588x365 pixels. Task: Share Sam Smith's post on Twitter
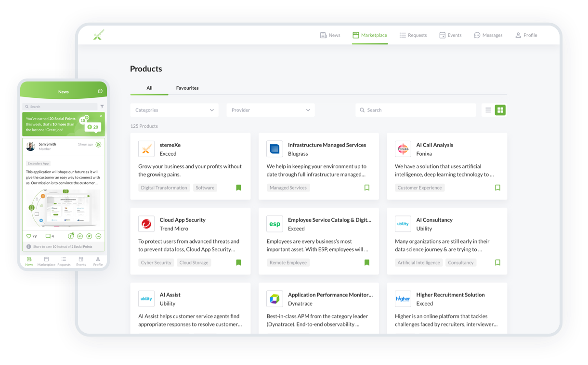(89, 236)
